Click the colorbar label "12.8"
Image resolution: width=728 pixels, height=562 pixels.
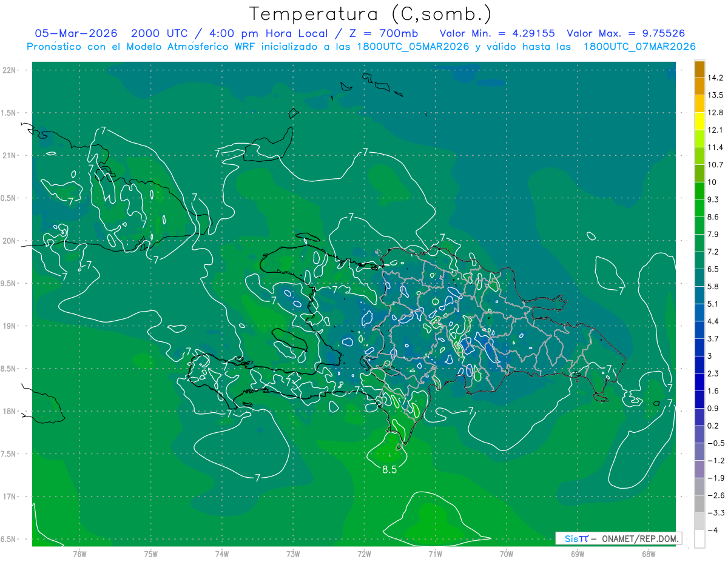tap(715, 113)
